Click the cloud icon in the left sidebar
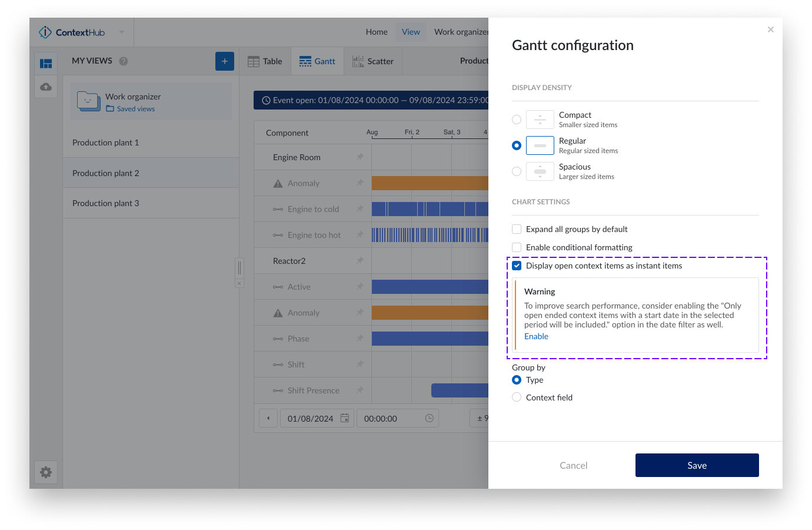 [45, 87]
